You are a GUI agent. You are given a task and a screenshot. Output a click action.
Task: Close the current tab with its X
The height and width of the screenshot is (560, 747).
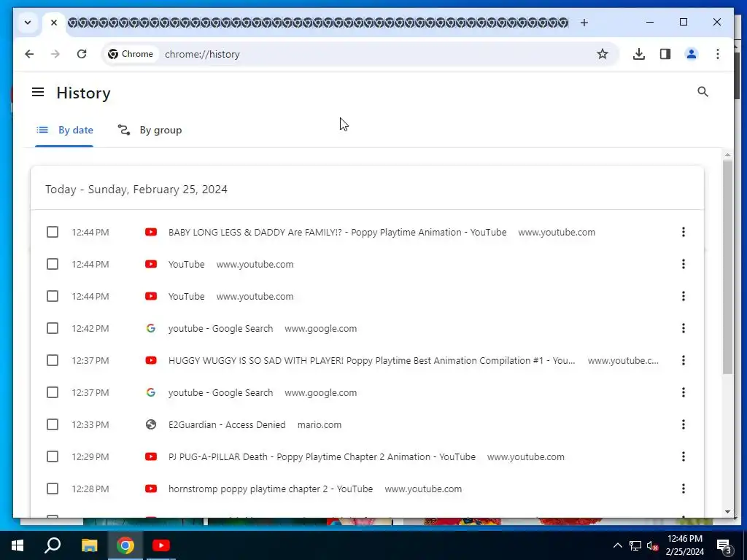[x=54, y=23]
